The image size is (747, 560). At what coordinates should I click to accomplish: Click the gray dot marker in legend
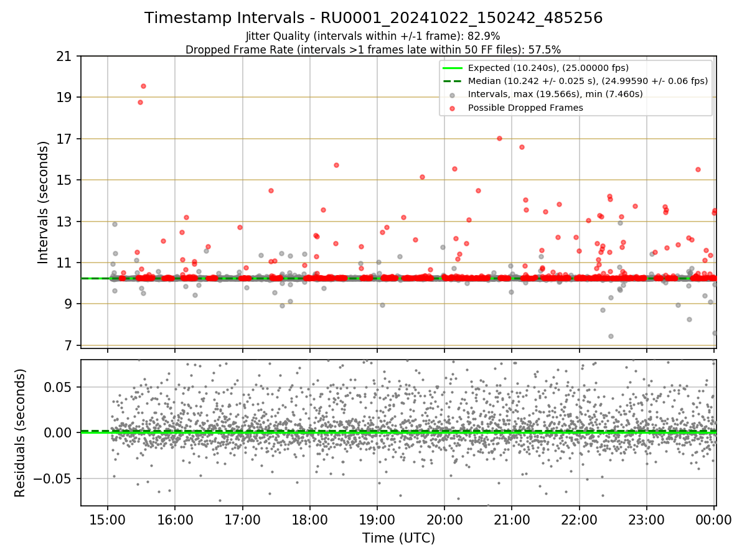453,95
